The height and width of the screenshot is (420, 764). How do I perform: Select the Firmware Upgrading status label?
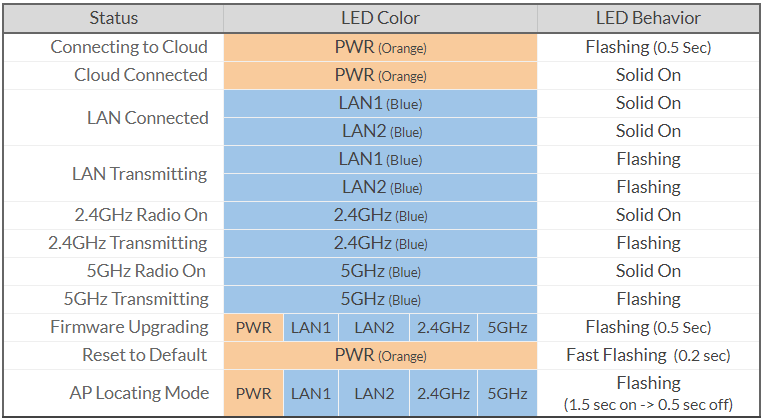[x=129, y=327]
